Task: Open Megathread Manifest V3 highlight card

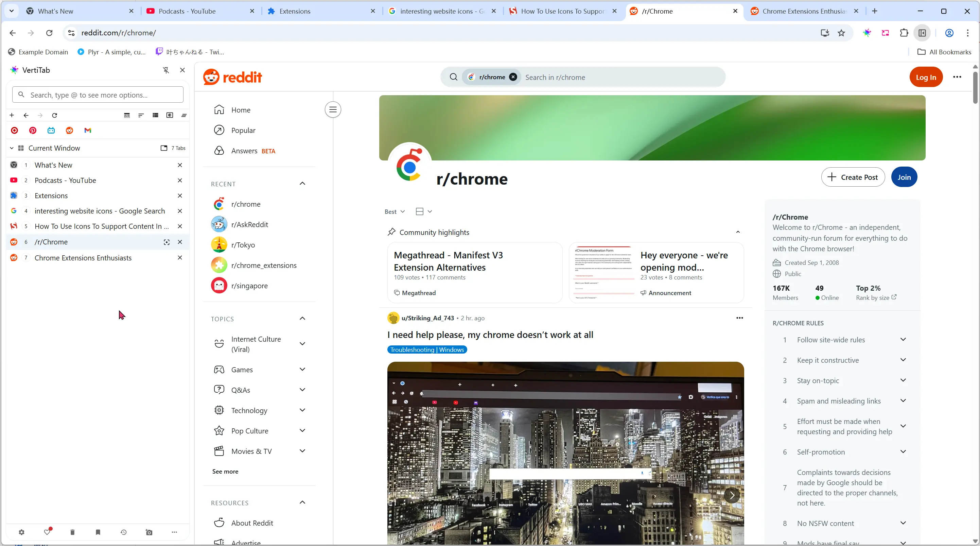Action: 474,273
